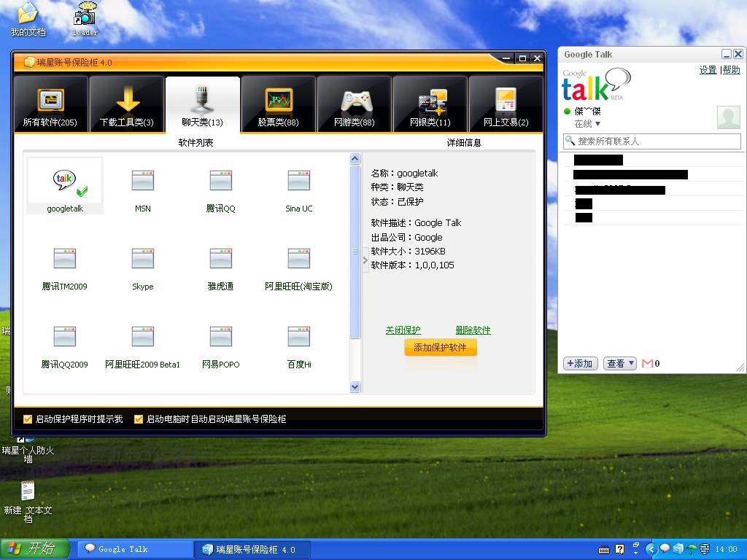747x560 pixels.
Task: Select the 网易POPO software icon
Action: 221,336
